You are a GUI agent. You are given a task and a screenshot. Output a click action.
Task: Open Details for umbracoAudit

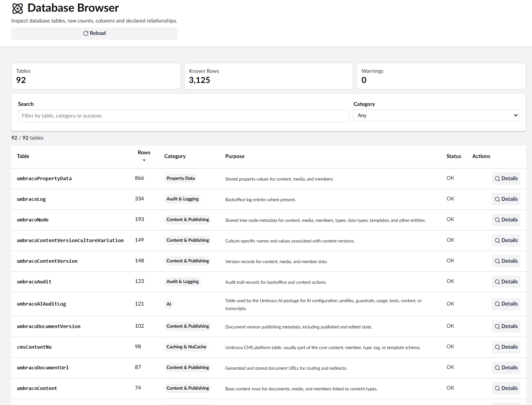(506, 282)
